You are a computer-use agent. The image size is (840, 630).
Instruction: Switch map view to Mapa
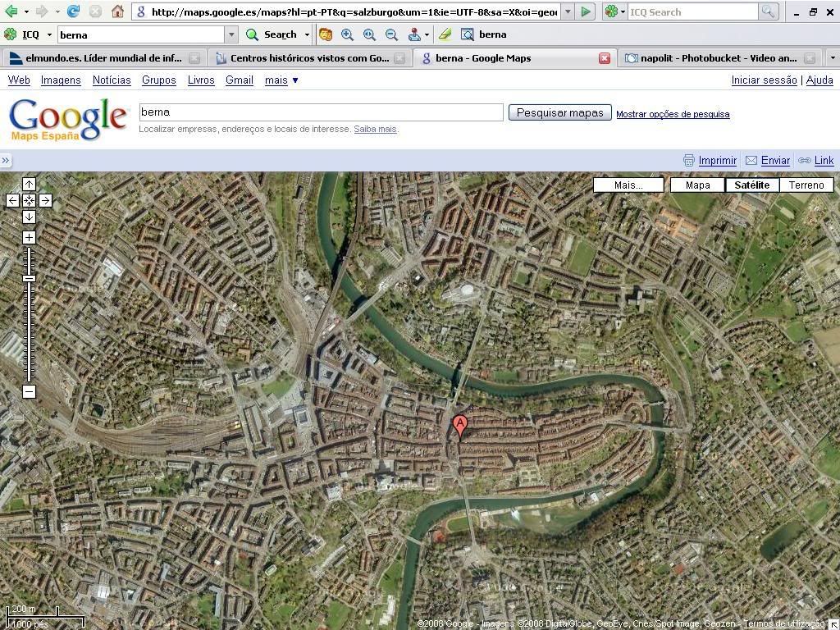[697, 185]
